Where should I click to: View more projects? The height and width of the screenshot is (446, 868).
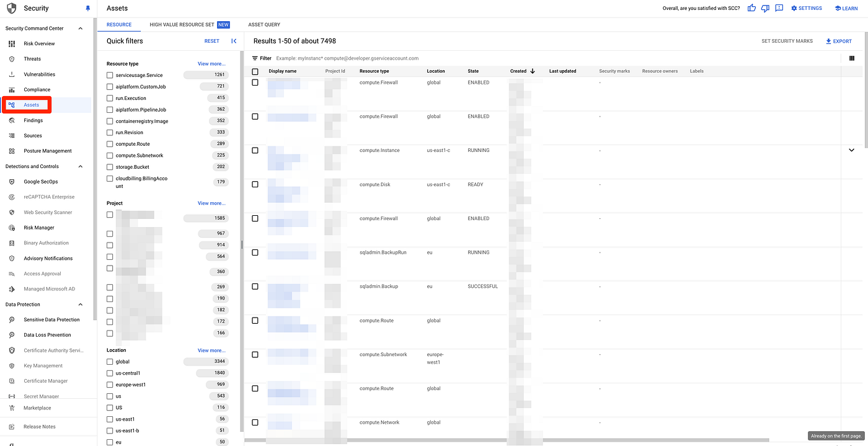(x=211, y=203)
